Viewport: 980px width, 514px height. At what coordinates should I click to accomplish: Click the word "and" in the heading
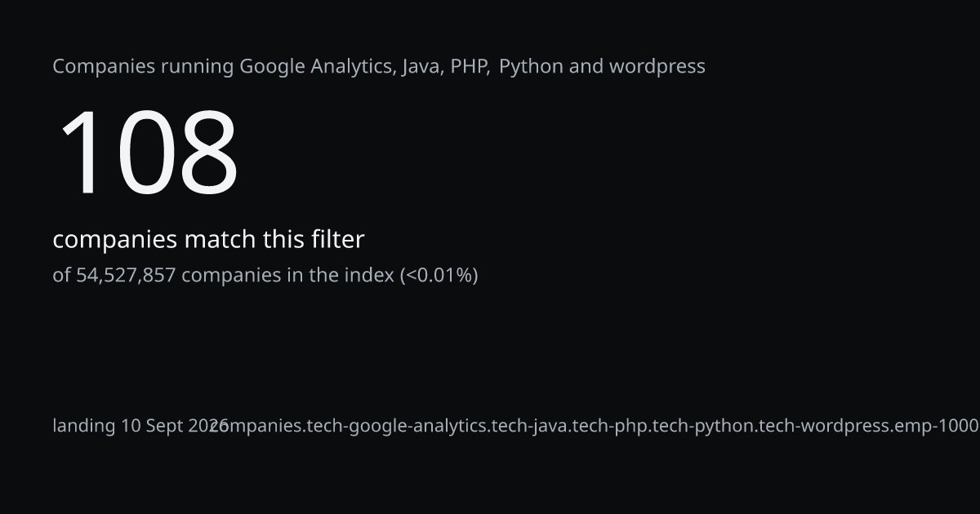[x=586, y=67]
